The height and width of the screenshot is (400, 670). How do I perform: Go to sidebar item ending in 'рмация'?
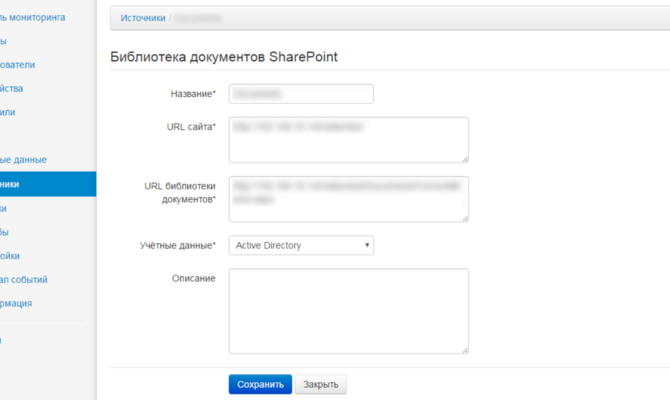[16, 303]
